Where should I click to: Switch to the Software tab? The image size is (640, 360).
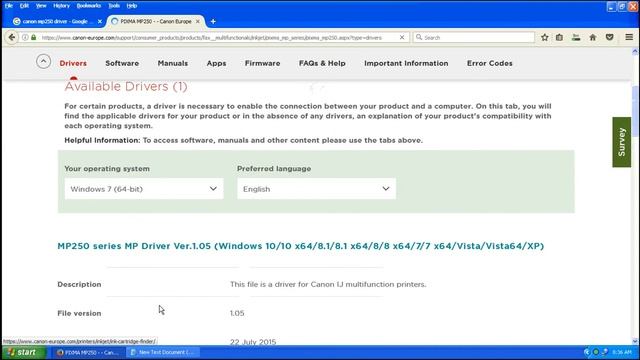pos(122,63)
